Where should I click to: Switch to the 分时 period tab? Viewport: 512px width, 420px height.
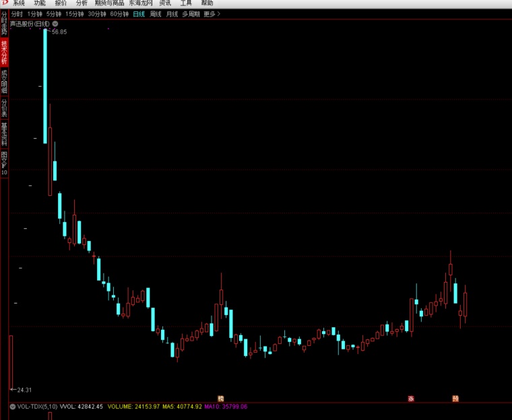pos(17,14)
